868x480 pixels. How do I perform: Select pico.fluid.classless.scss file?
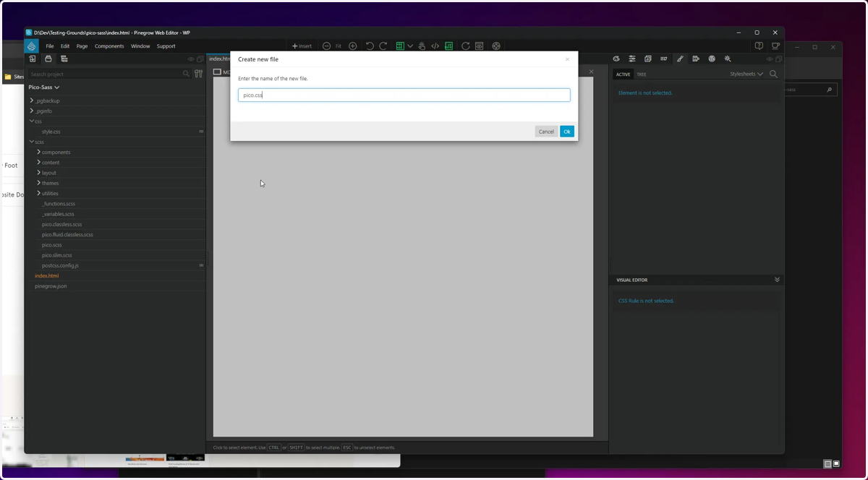point(67,234)
